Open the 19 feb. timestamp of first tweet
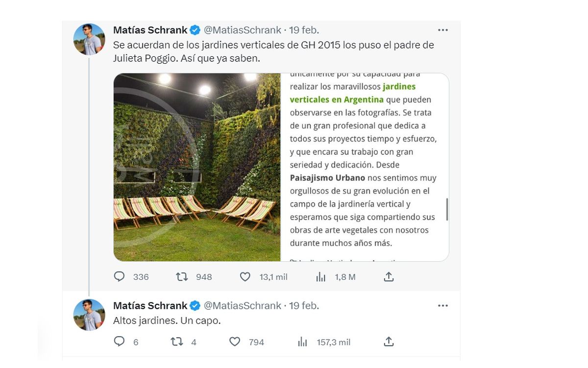Viewport: 588px width, 368px height. 304,30
